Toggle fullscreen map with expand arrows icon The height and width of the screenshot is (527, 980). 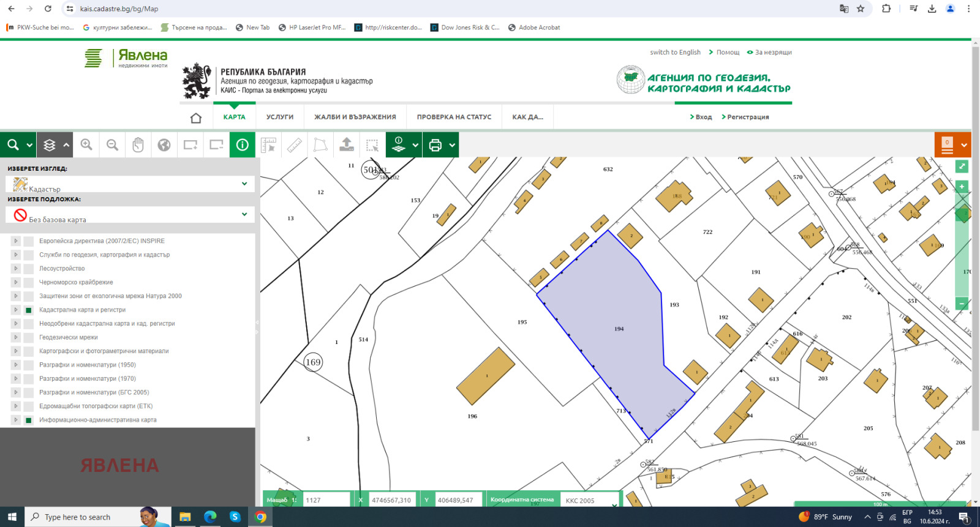click(962, 166)
